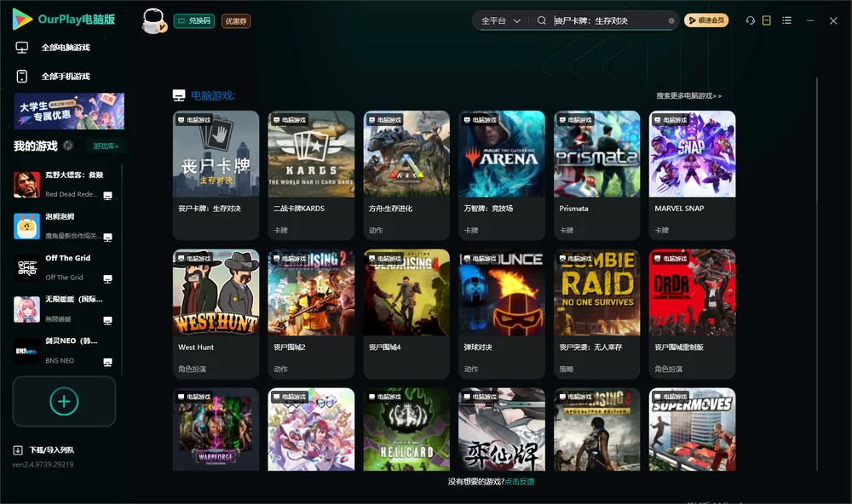Open the Hellcard game cover
852x504 pixels.
tap(406, 429)
